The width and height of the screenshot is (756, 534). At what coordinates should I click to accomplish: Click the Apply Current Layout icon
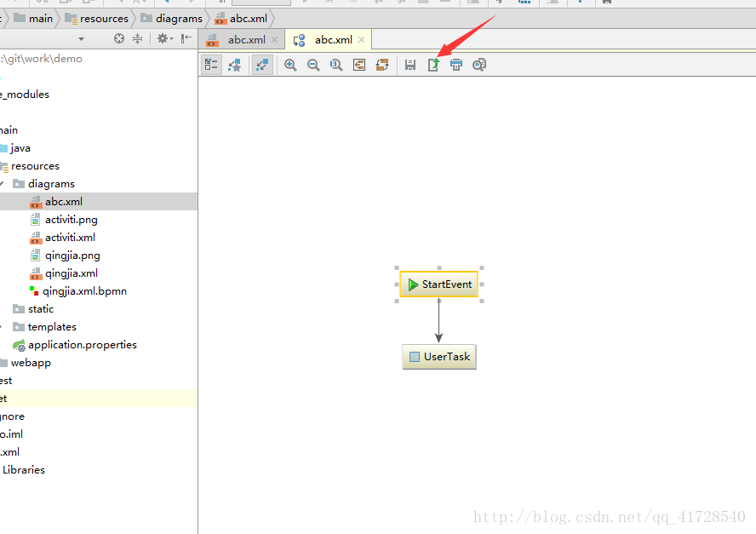382,65
